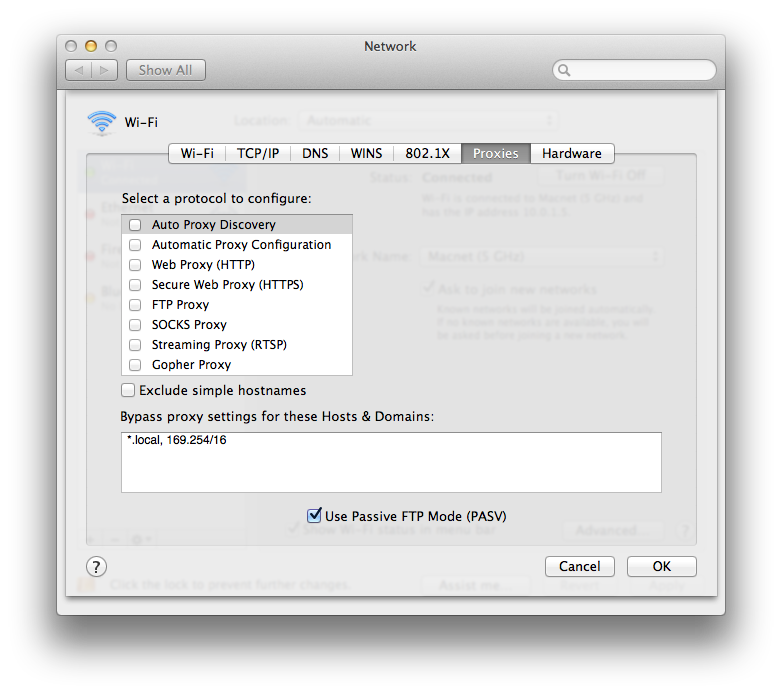The image size is (782, 694).
Task: Switch to the TCP/IP tab
Action: (x=258, y=154)
